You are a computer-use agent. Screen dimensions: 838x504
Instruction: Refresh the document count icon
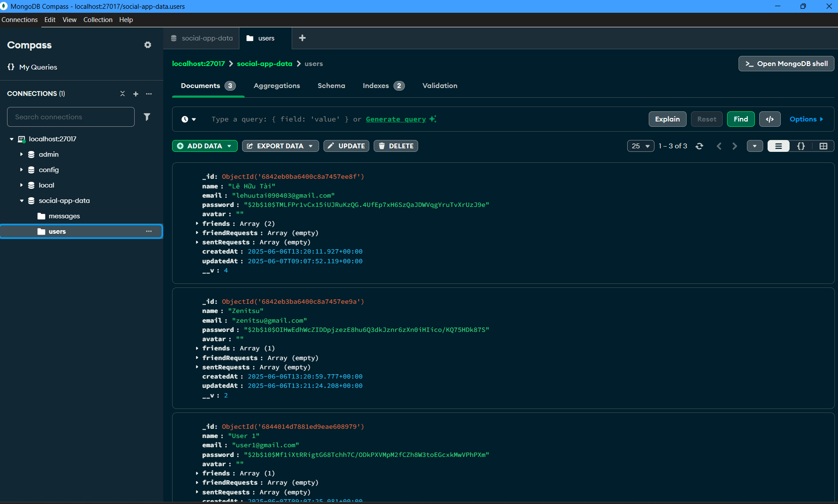[x=699, y=146]
